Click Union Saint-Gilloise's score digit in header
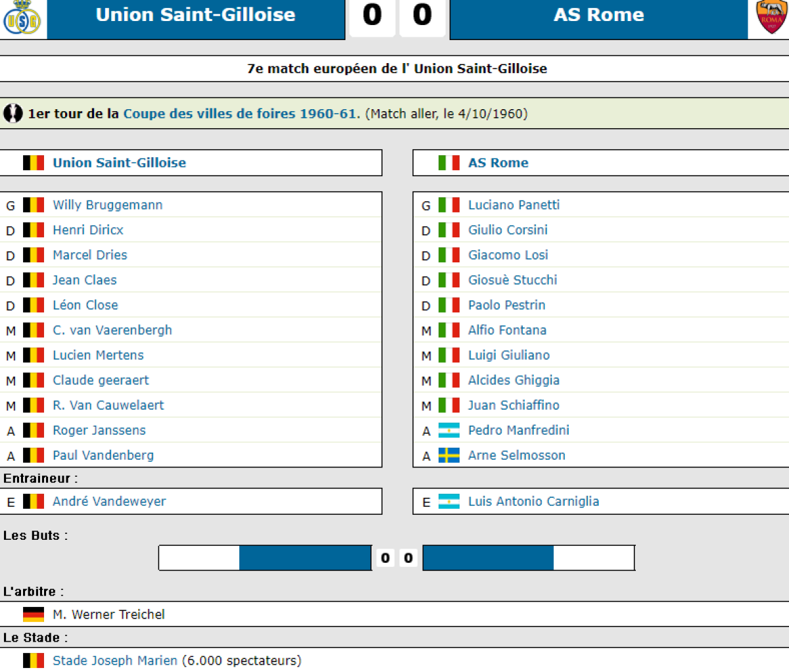 tap(372, 16)
